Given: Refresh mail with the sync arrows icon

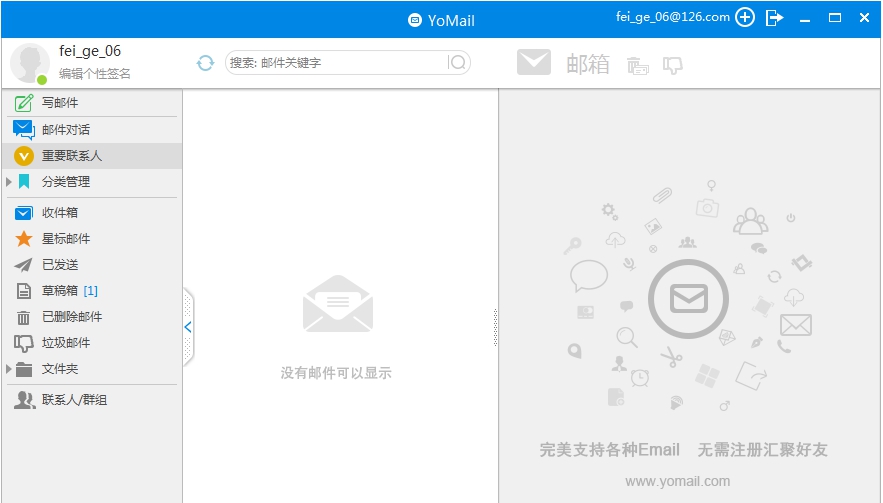Looking at the screenshot, I should 206,63.
